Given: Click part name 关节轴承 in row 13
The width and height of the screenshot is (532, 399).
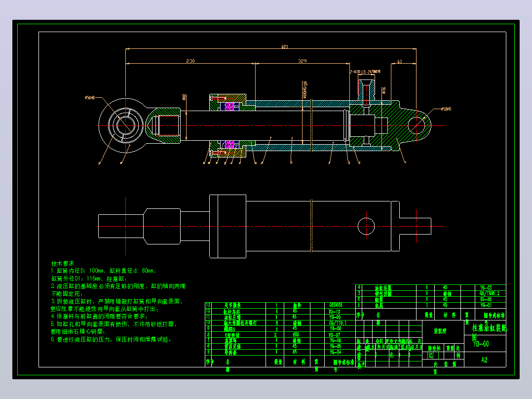Looking at the screenshot, I should point(232,306).
